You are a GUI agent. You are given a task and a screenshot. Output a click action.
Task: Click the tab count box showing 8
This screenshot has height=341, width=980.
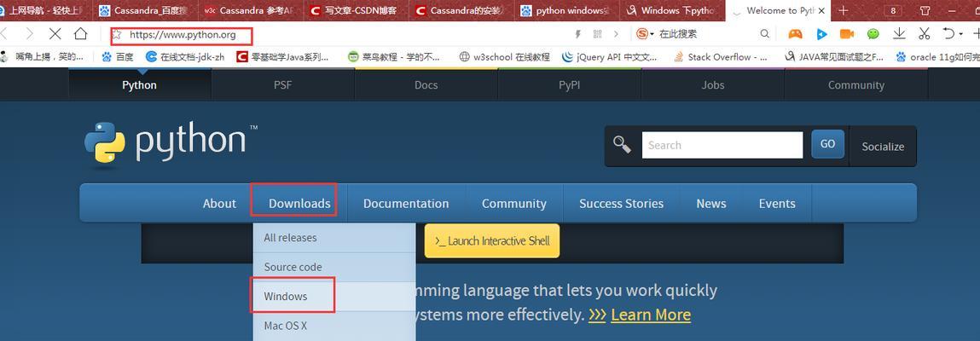click(893, 10)
